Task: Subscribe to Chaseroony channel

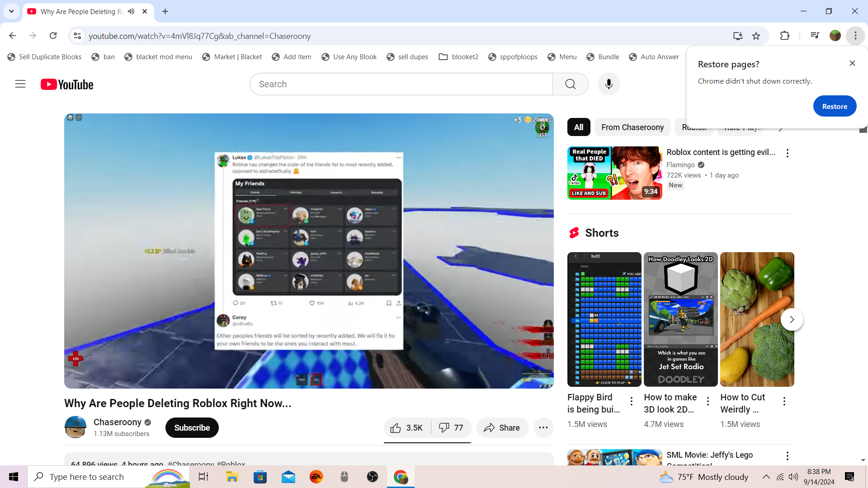Action: (192, 428)
